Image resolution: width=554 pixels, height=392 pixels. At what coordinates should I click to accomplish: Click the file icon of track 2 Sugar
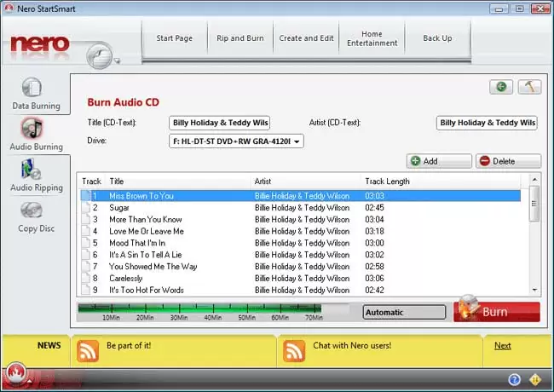tap(85, 208)
